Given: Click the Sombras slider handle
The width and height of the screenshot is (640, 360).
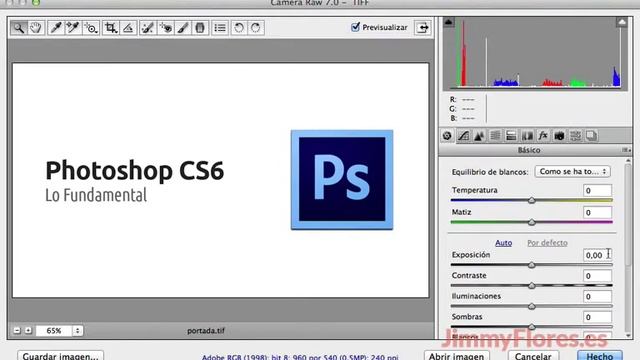Looking at the screenshot, I should [531, 327].
